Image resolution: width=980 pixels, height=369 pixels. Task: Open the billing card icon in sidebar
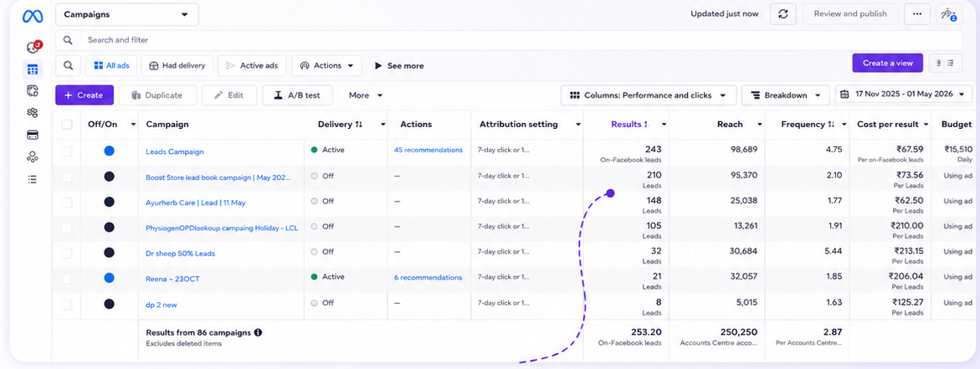pos(33,135)
